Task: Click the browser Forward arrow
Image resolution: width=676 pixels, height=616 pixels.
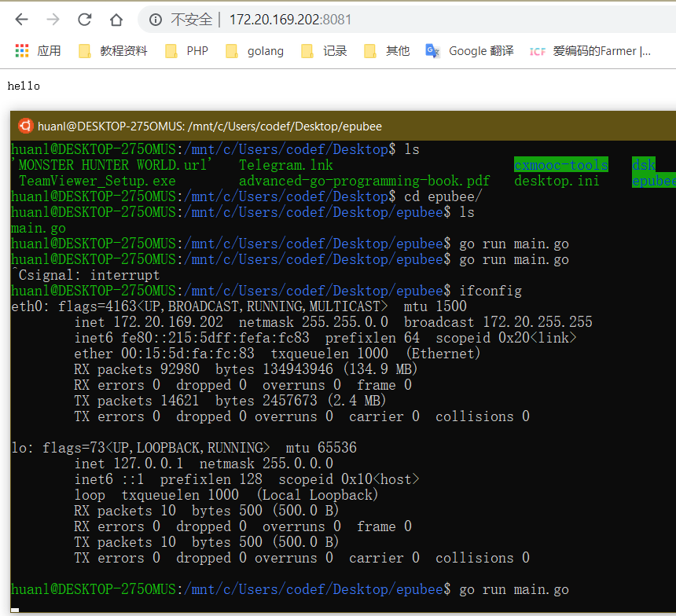Action: pyautogui.click(x=53, y=20)
